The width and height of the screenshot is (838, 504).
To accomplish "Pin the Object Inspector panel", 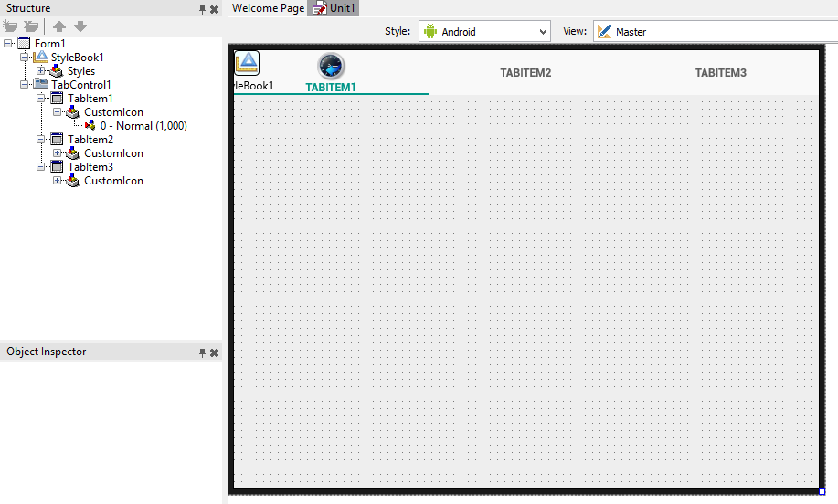I will (x=202, y=352).
